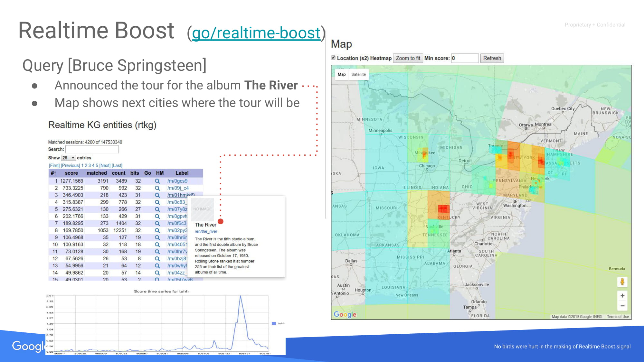
Task: Sort by the # rank column header
Action: point(53,173)
